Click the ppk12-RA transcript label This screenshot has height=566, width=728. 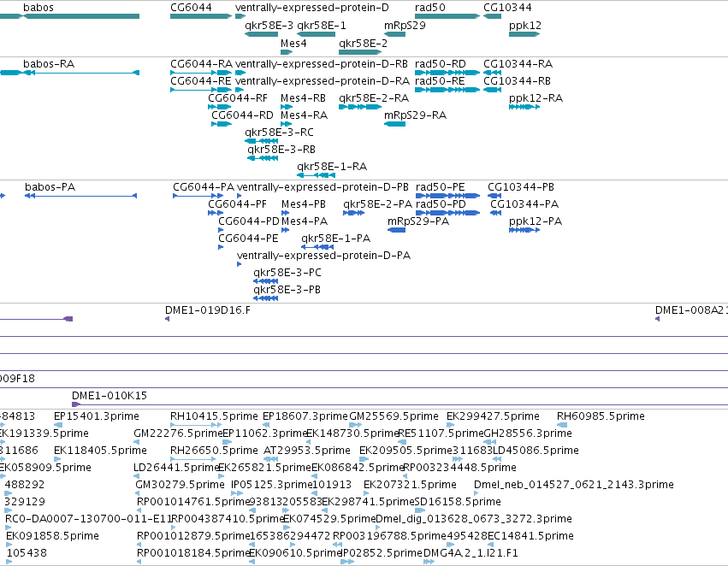(x=536, y=98)
